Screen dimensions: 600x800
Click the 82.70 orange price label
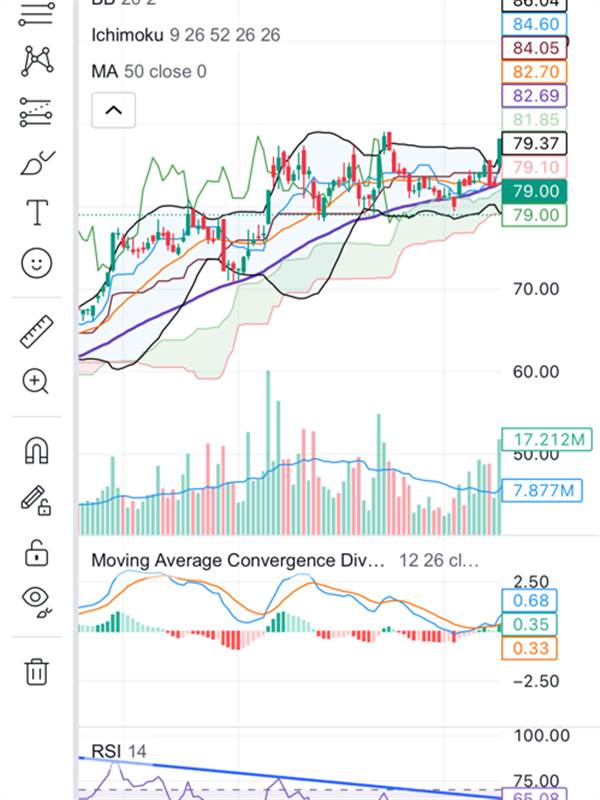(x=534, y=72)
